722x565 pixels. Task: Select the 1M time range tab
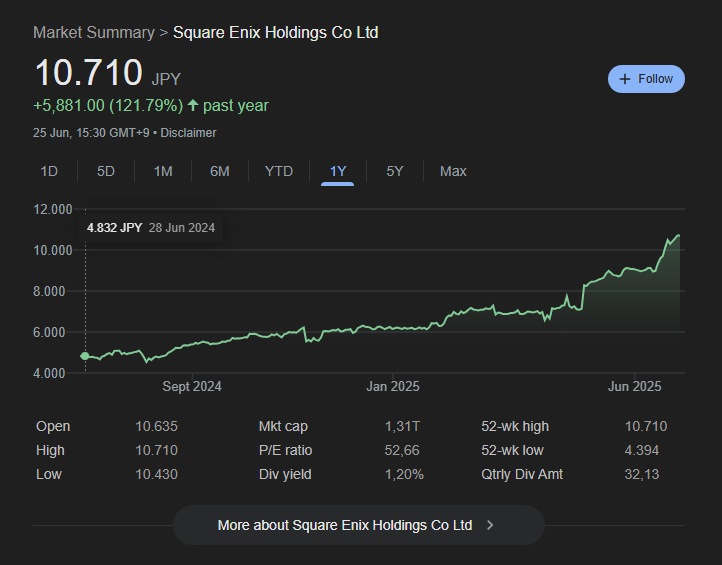pos(163,171)
